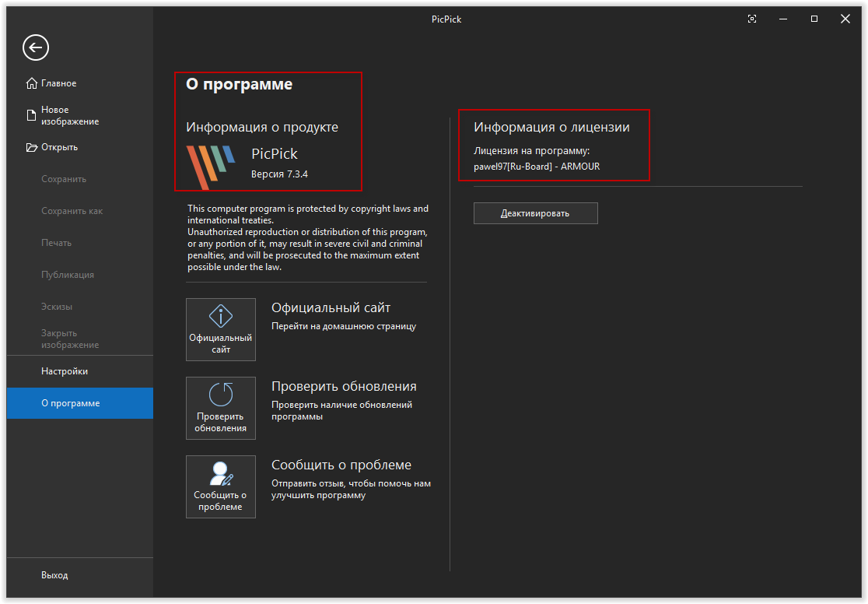This screenshot has height=604, width=868.
Task: Click the Официальный сайт heading text
Action: [x=331, y=308]
